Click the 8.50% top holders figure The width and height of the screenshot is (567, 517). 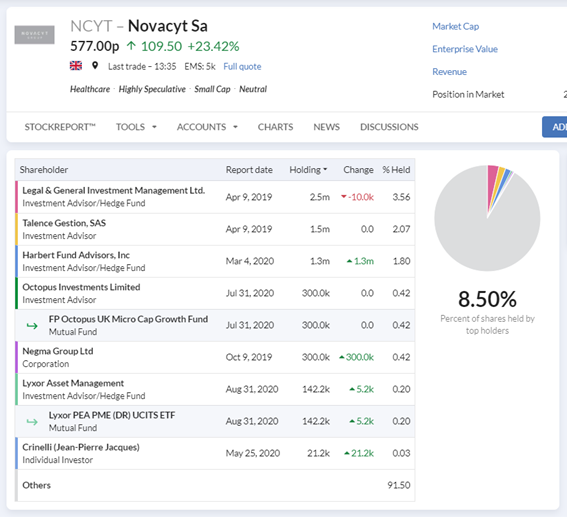coord(487,299)
